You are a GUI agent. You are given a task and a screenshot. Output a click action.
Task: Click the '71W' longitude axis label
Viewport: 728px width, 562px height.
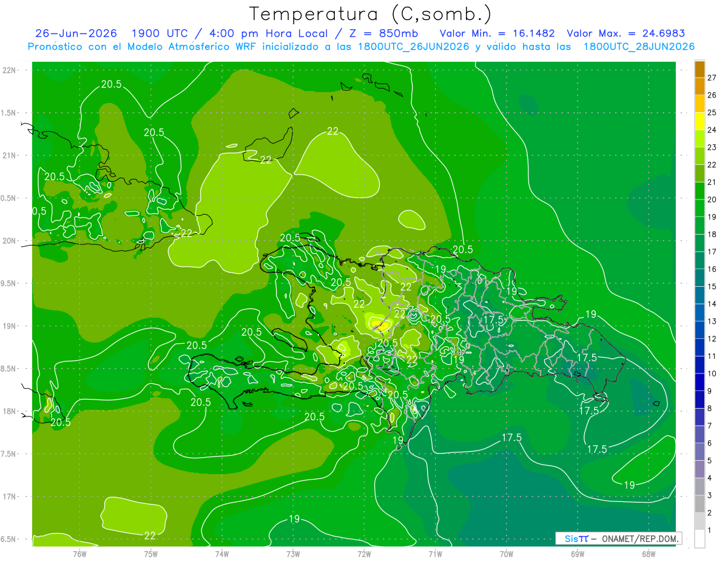(x=435, y=554)
